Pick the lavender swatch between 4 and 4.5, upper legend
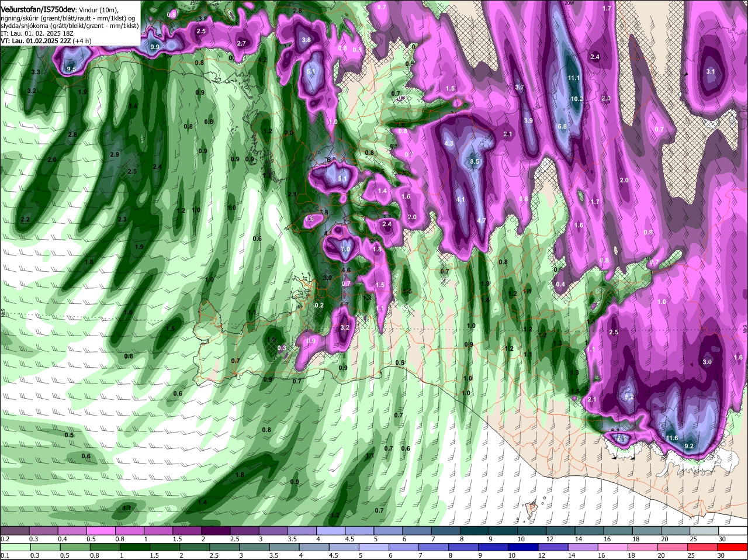The width and height of the screenshot is (748, 560). tap(332, 530)
